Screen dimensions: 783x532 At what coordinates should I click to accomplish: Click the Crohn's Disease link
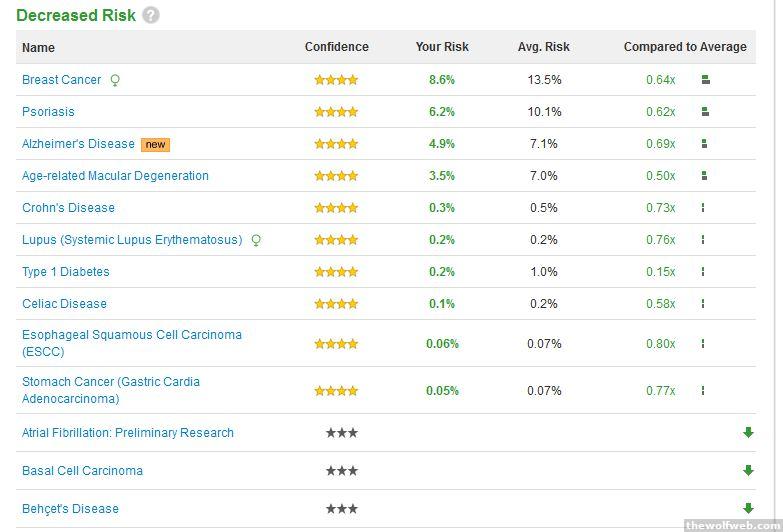coord(68,208)
